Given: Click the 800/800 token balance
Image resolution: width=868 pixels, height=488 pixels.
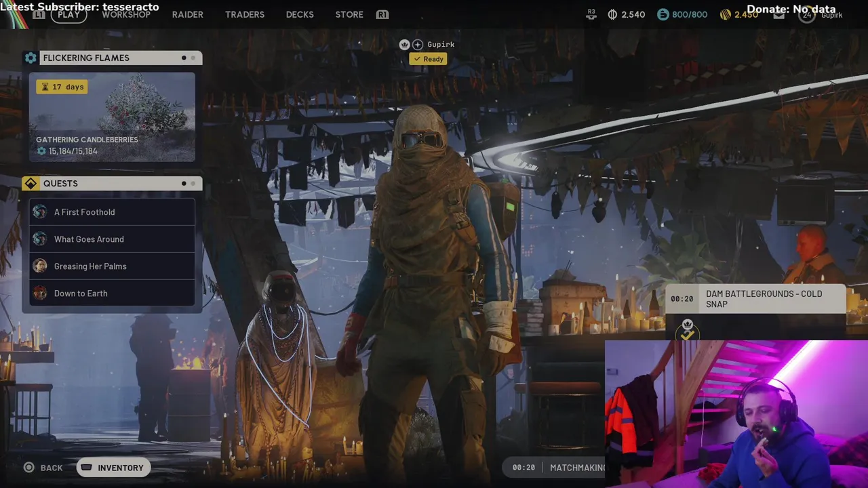Looking at the screenshot, I should (690, 14).
